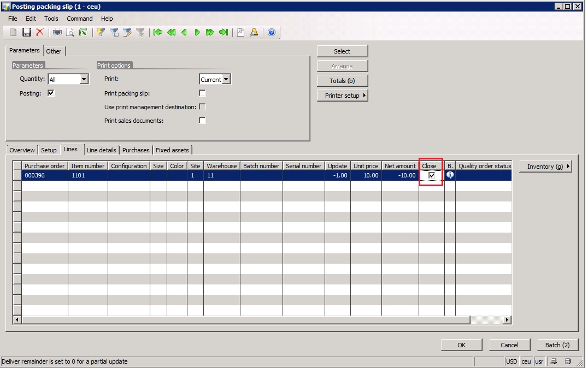Select the Item number cell 1101
The image size is (588, 368).
pyautogui.click(x=87, y=175)
